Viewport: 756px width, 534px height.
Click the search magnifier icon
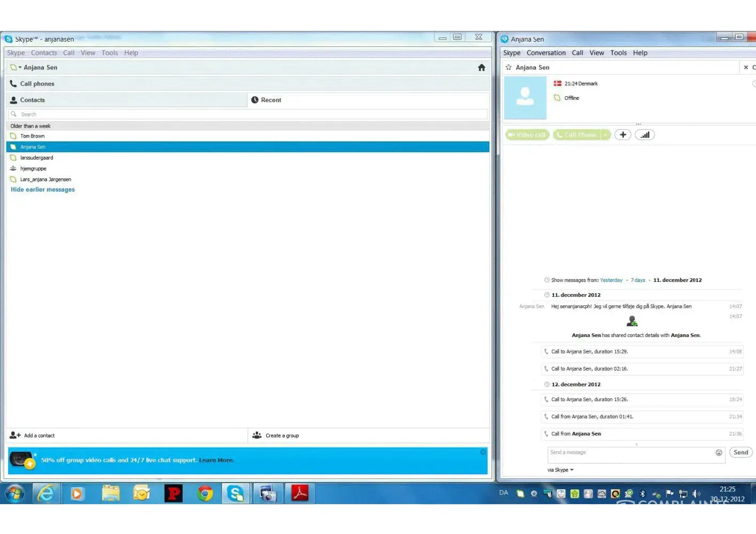coord(14,114)
